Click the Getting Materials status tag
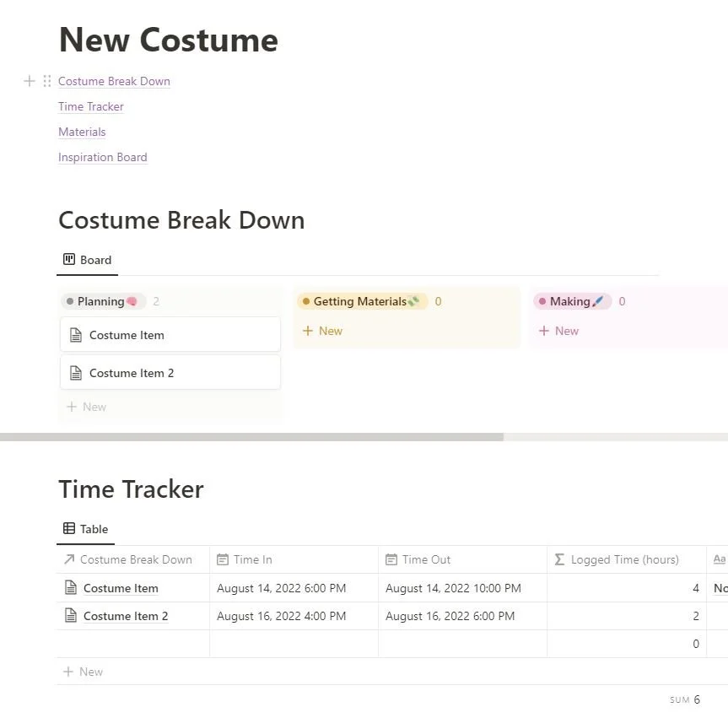This screenshot has height=718, width=728. click(362, 301)
